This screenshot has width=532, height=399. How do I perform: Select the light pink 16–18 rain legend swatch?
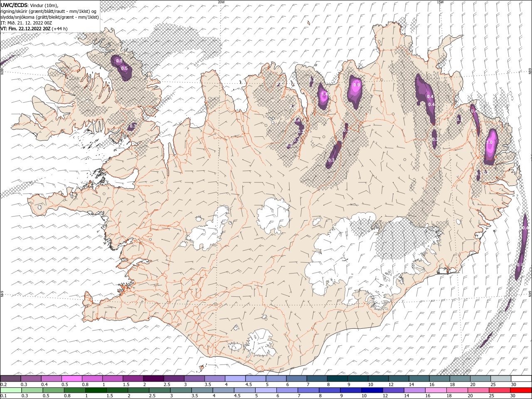pyautogui.click(x=436, y=390)
